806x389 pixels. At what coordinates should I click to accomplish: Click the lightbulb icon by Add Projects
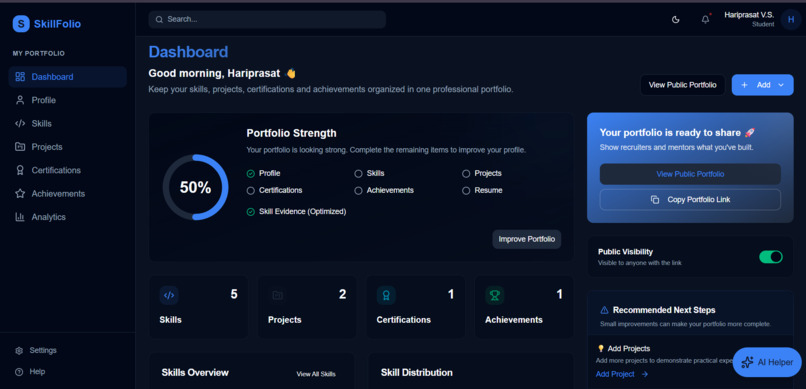tap(600, 348)
